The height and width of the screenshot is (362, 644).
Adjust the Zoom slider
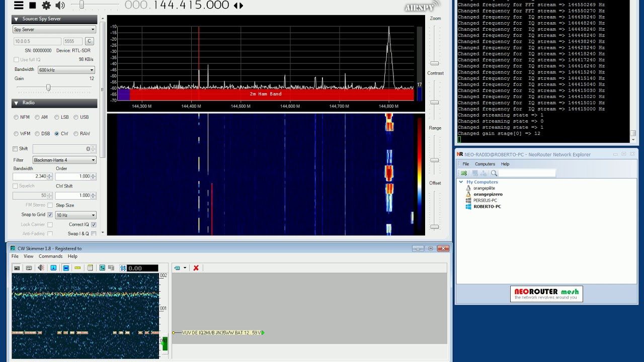[x=434, y=63]
